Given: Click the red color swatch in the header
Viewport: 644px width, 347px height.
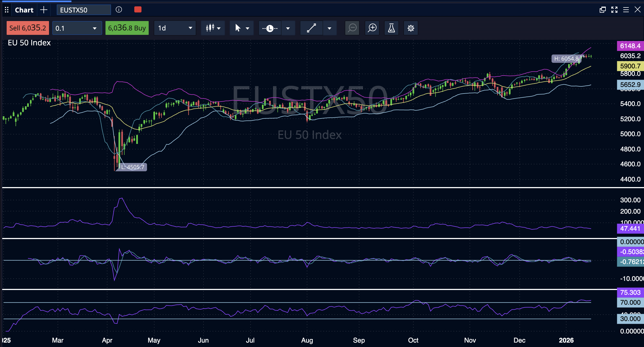Looking at the screenshot, I should (x=138, y=9).
